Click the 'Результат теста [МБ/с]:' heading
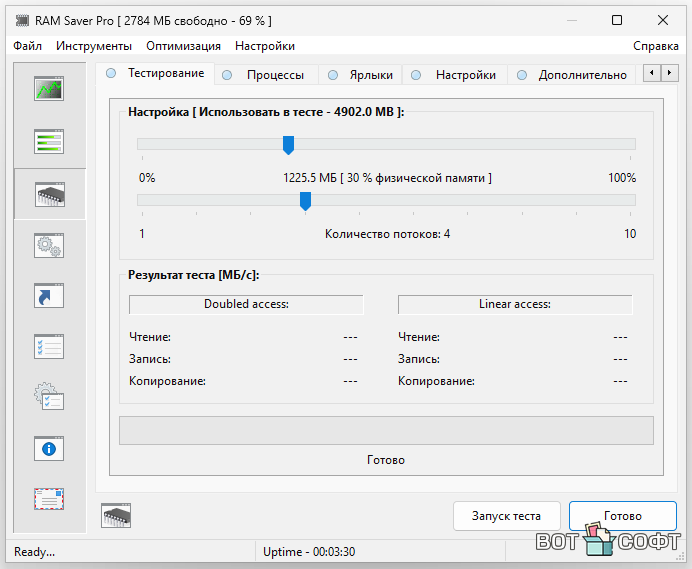 194,275
